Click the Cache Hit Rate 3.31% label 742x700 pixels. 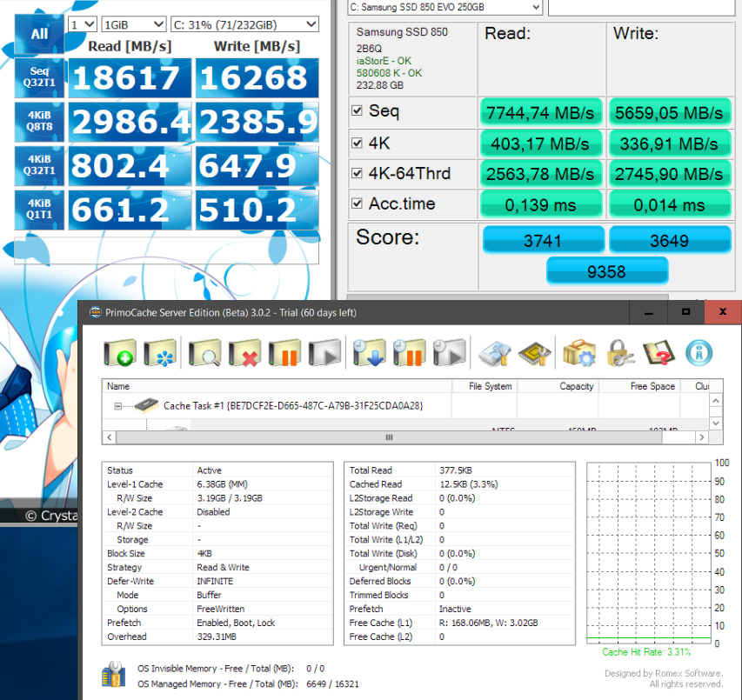(x=646, y=652)
